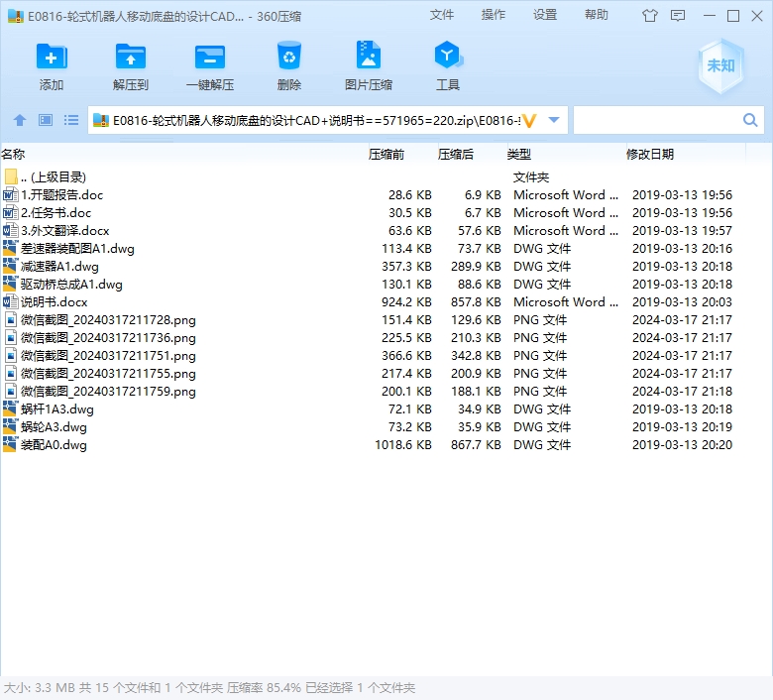Click the 1018.6 KB size cell
Viewport: 773px width, 700px height.
[403, 444]
